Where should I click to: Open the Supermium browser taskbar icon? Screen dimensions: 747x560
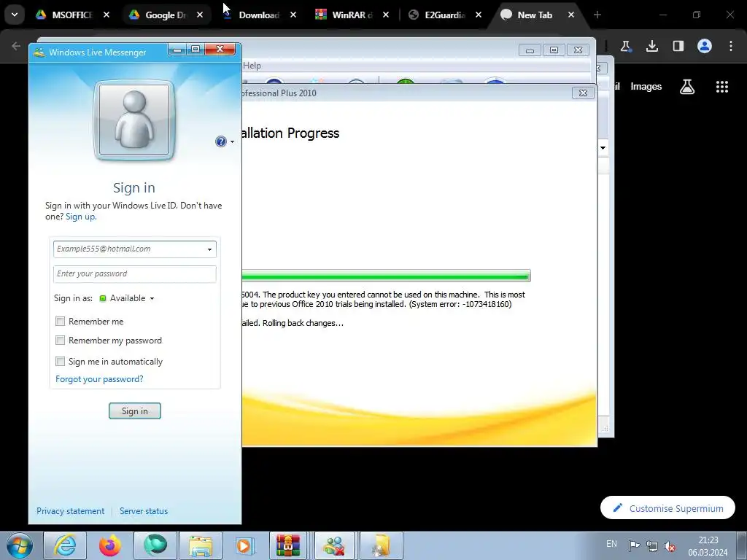click(x=155, y=545)
